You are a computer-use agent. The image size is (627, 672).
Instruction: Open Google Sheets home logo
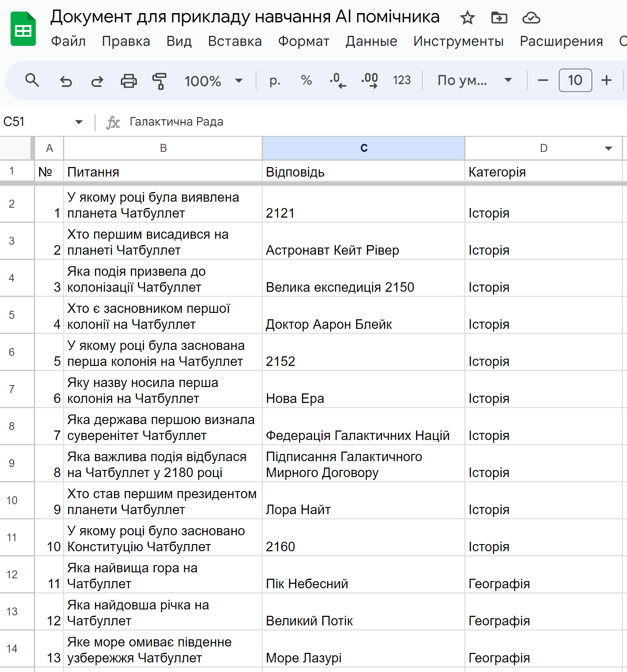click(23, 29)
